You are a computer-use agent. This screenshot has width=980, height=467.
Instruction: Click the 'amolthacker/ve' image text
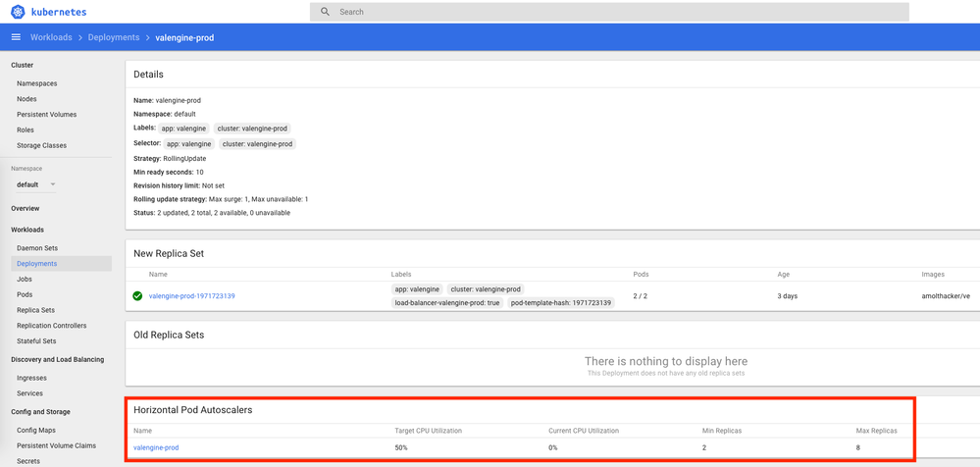[946, 295]
